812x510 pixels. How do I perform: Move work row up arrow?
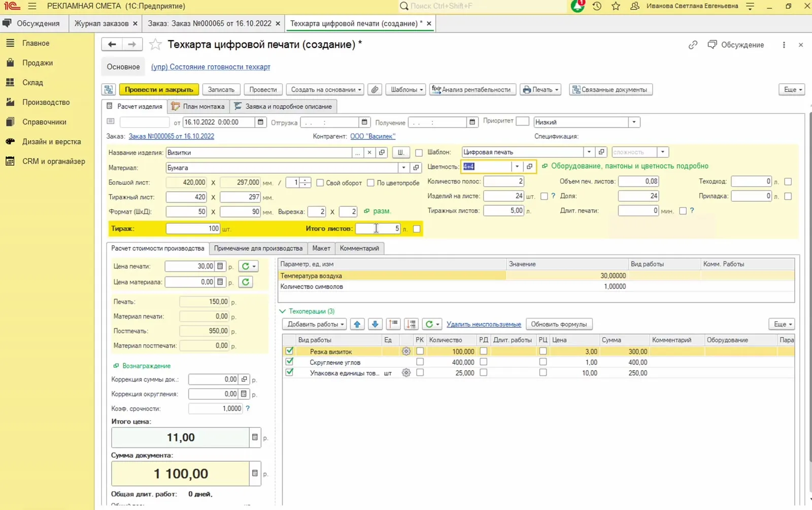point(357,324)
